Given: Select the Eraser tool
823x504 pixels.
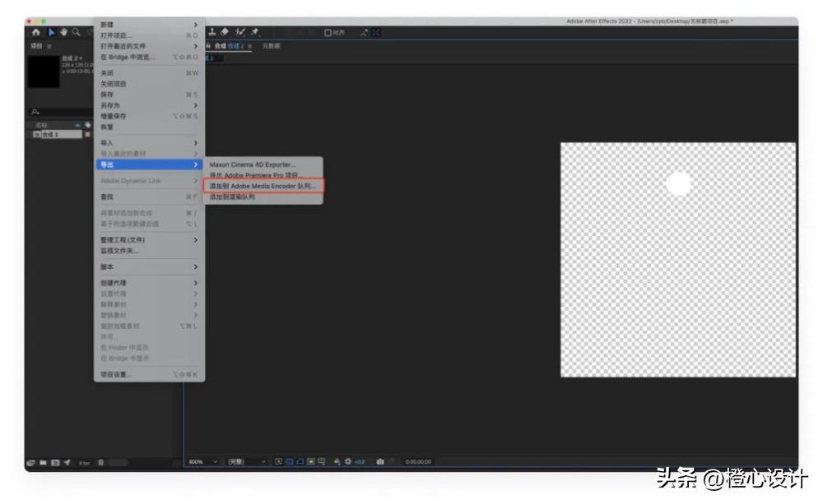Looking at the screenshot, I should (x=225, y=32).
